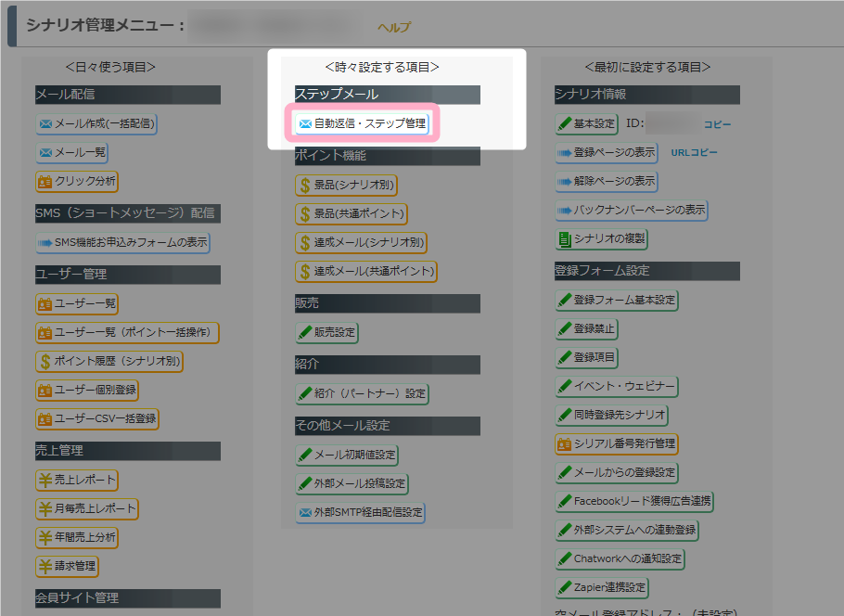Open 紹介（パートナー）設定
This screenshot has height=616, width=844.
362,393
